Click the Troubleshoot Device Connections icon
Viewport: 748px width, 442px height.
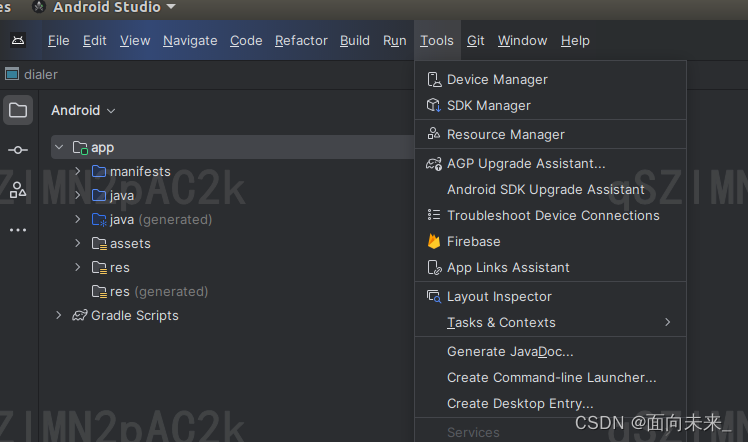(x=434, y=215)
